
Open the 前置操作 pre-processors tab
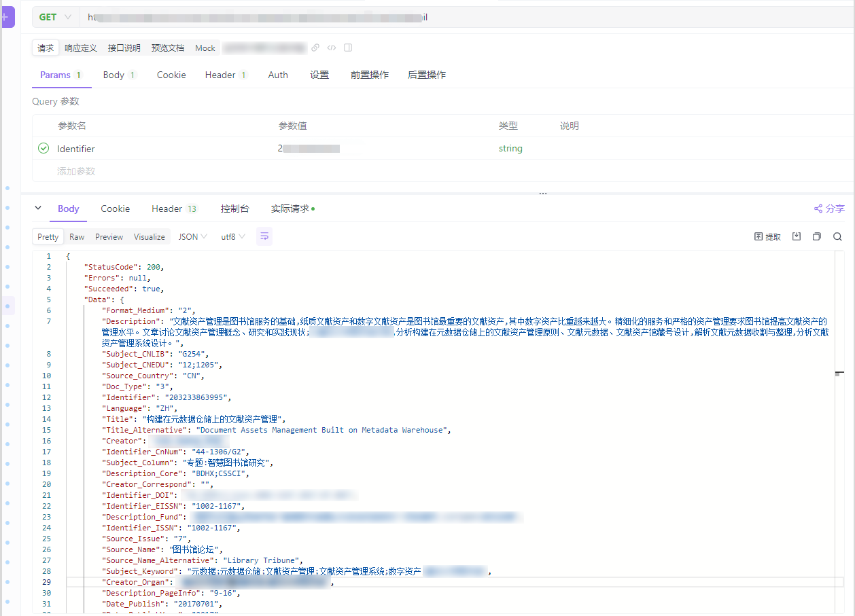pyautogui.click(x=370, y=75)
